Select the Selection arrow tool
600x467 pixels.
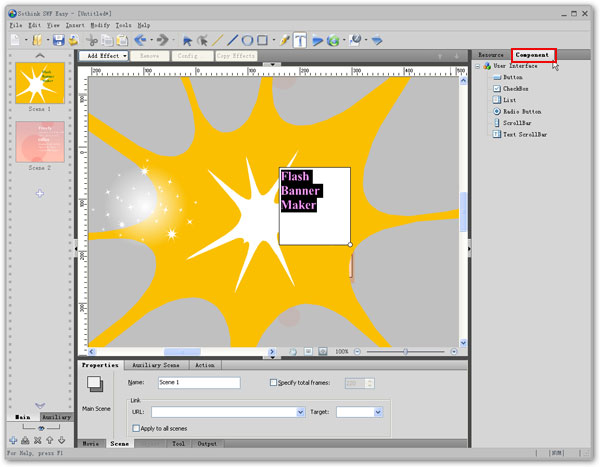(x=187, y=40)
